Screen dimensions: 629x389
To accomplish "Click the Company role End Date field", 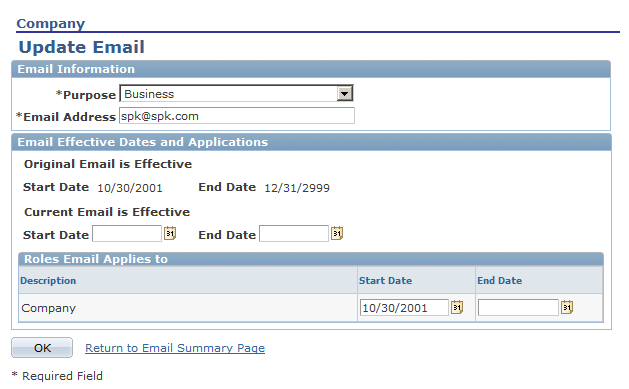I will coord(518,308).
